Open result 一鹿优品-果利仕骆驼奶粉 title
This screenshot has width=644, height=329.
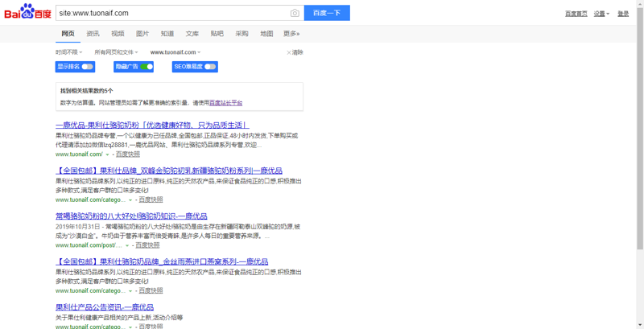pos(152,125)
